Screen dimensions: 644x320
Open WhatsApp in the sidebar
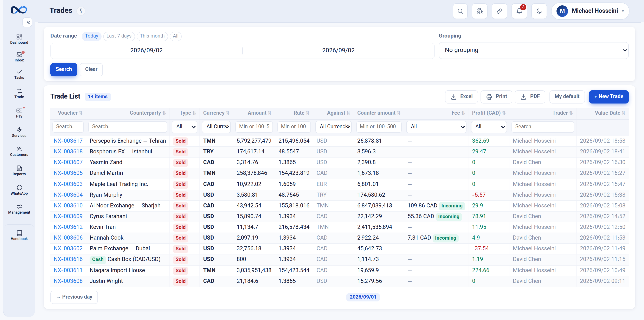(19, 190)
